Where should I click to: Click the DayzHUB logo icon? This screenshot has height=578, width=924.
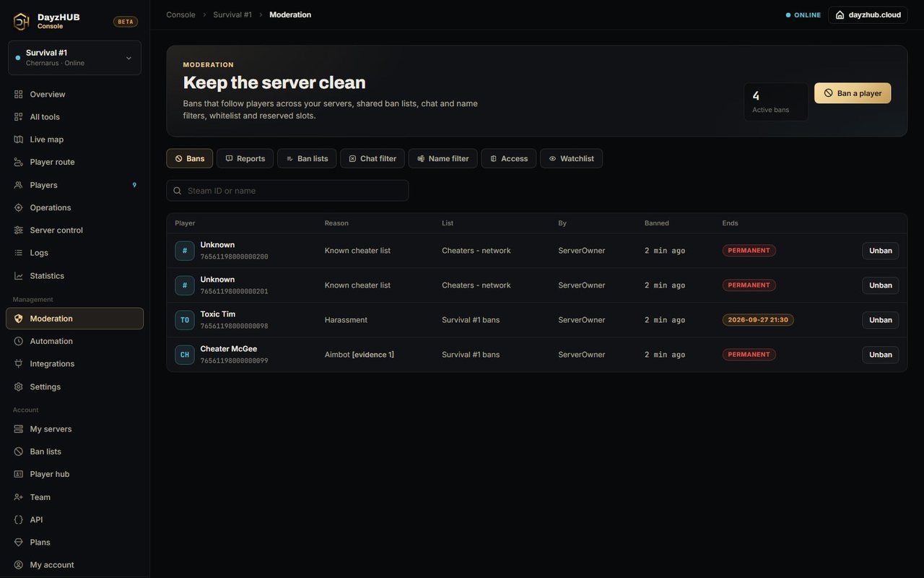22,22
